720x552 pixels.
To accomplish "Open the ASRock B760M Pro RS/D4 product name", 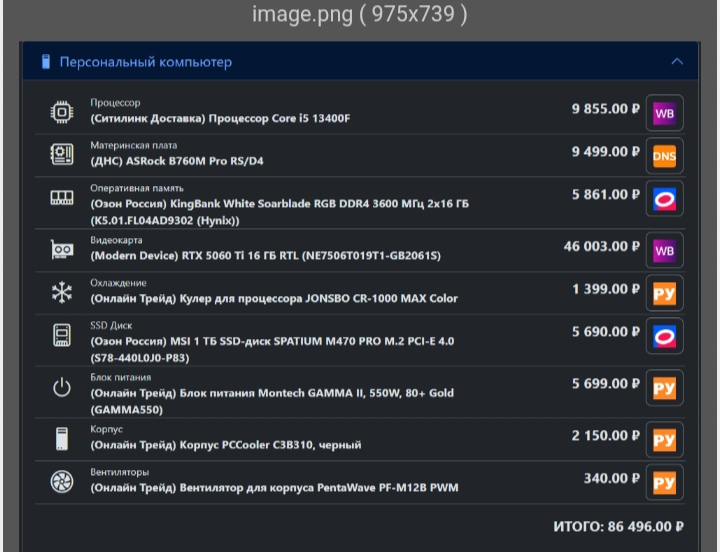I will (x=177, y=161).
